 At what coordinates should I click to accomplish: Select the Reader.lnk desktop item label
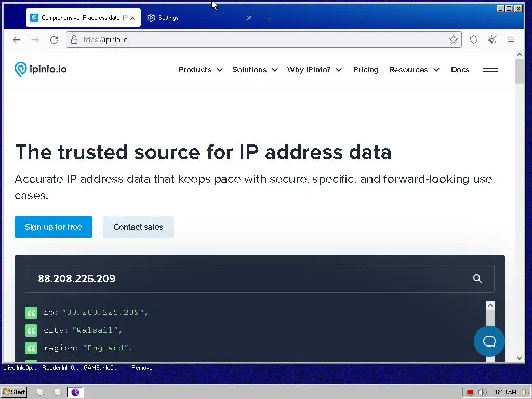[60, 368]
